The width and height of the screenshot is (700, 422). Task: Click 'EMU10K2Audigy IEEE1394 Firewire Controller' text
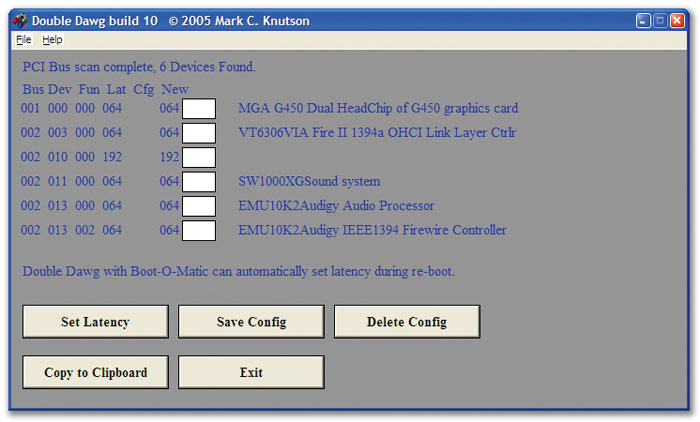pyautogui.click(x=372, y=230)
